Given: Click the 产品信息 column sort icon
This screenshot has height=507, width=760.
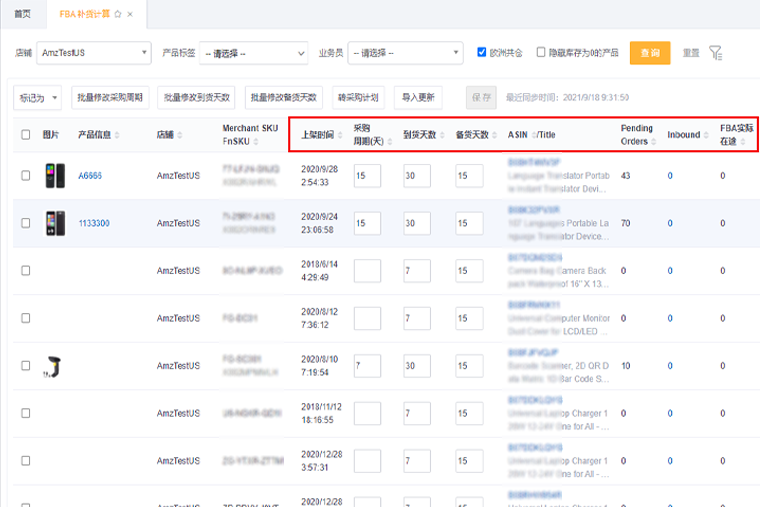Looking at the screenshot, I should 119,134.
